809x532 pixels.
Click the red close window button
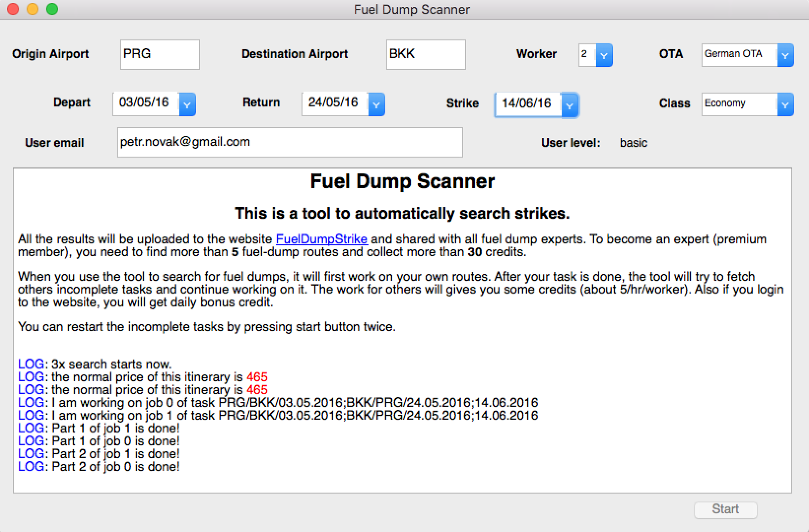tap(13, 9)
